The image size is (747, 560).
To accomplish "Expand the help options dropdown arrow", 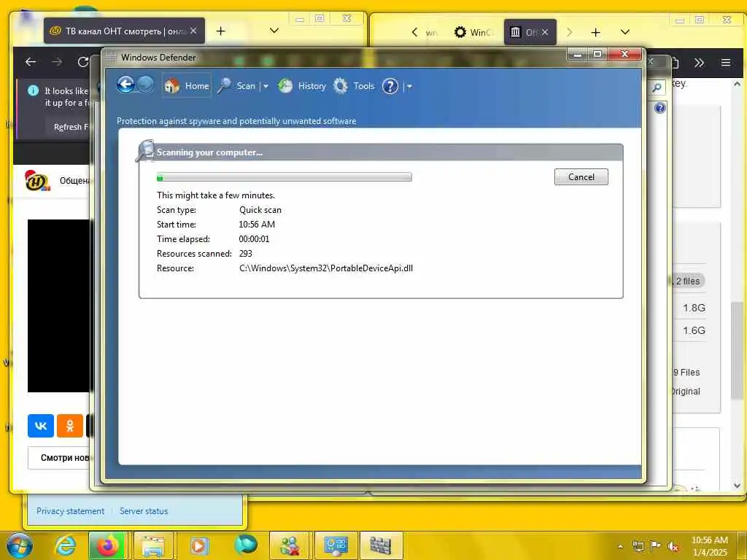I will tap(409, 87).
